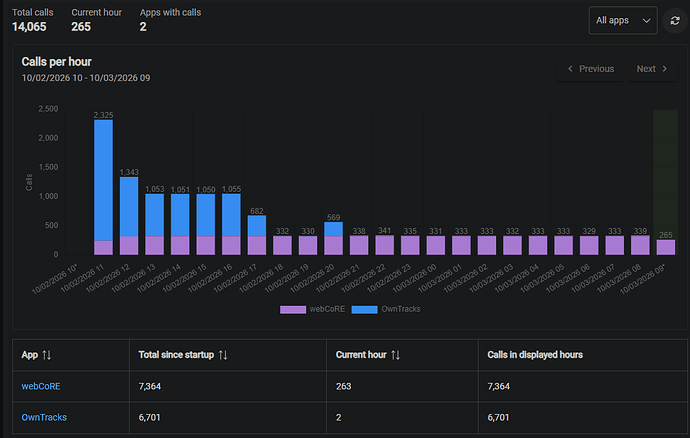Toggle the webCoRE legend swatch
The width and height of the screenshot is (690, 438).
pos(293,309)
